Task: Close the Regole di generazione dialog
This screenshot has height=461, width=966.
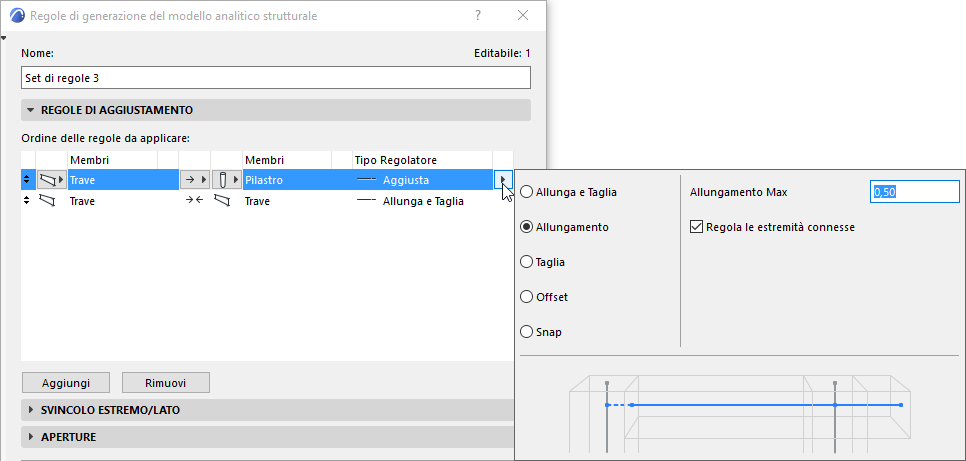Action: pos(523,15)
